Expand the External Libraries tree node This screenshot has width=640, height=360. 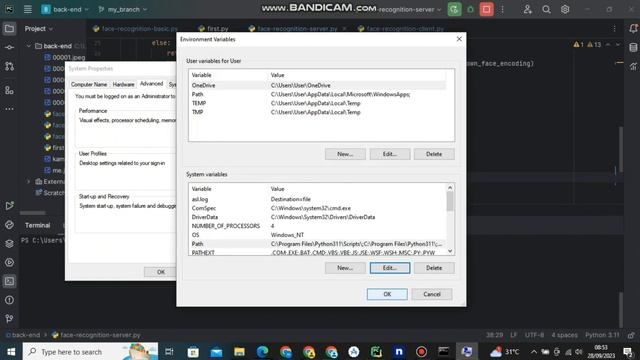(29, 181)
